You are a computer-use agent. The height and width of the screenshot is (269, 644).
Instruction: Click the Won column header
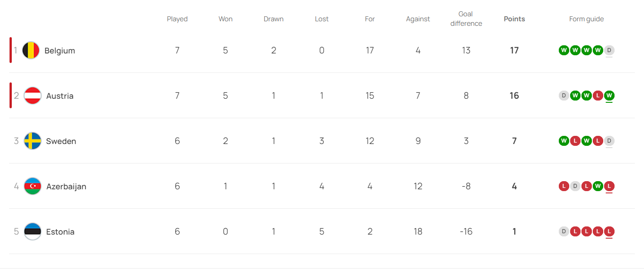pyautogui.click(x=225, y=19)
